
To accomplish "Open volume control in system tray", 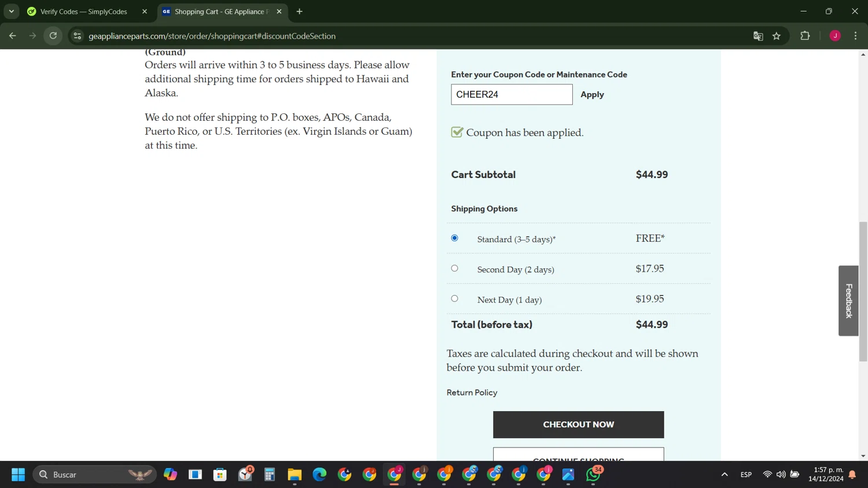I will (x=781, y=475).
